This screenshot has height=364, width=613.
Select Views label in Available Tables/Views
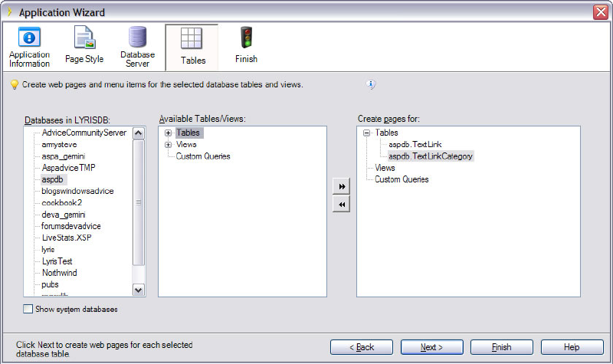[x=186, y=145]
